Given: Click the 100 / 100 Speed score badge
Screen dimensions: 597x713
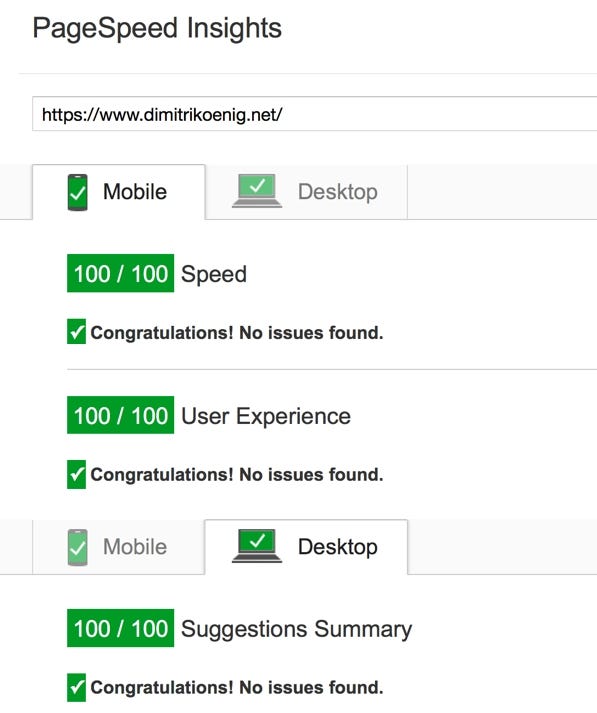Looking at the screenshot, I should 120,273.
